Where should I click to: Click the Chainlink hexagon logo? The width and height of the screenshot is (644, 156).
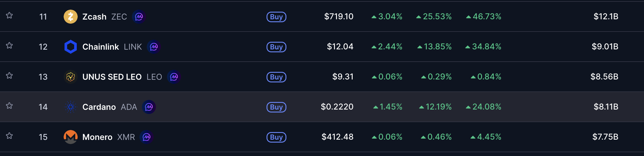click(71, 47)
